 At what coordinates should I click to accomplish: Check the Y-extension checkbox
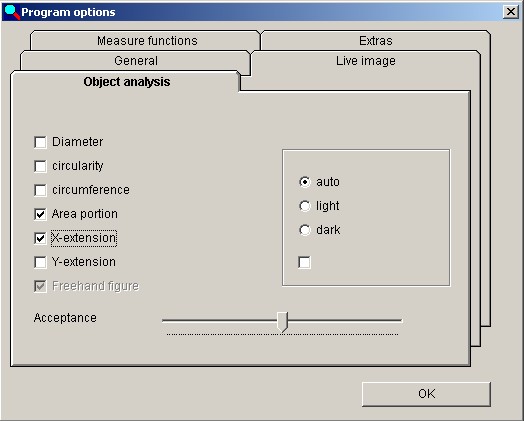click(x=40, y=262)
